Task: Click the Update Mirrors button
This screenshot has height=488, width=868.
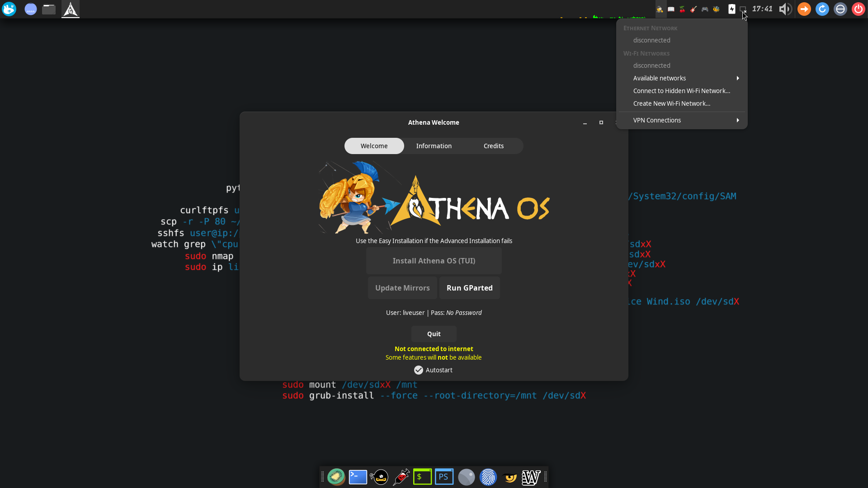Action: coord(402,288)
